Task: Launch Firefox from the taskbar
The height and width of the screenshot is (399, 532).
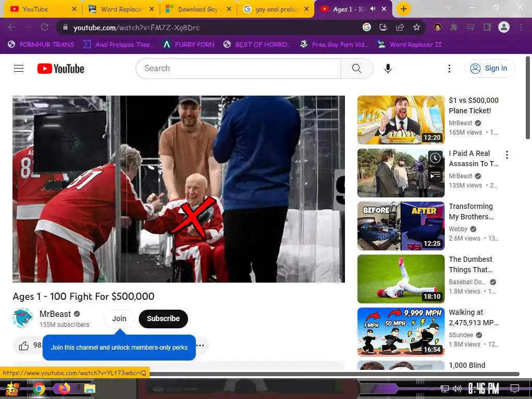Action: [x=64, y=388]
